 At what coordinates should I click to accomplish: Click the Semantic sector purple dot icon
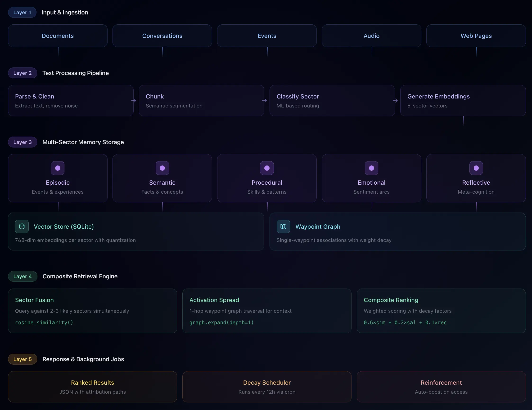162,168
